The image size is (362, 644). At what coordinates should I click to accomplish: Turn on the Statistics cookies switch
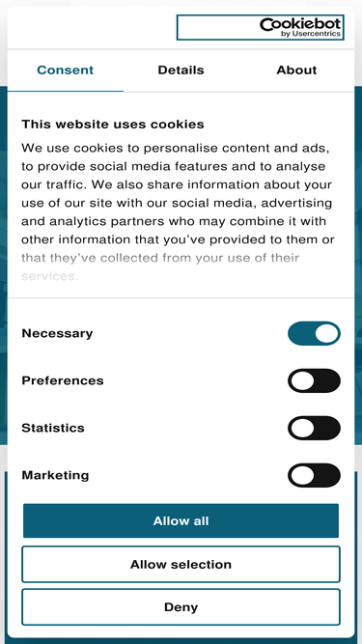[x=314, y=428]
